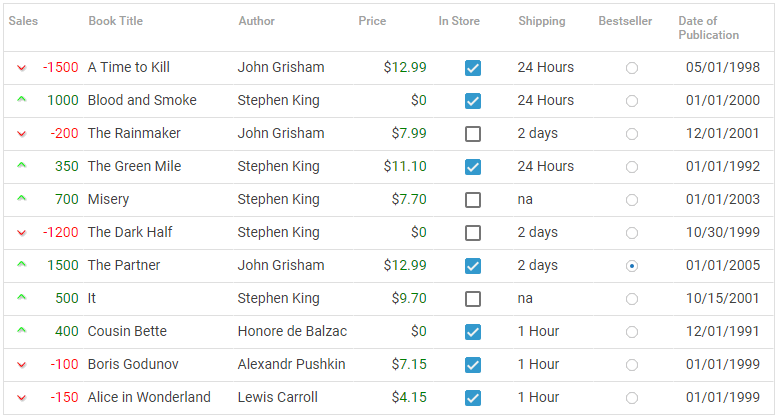Check In Store box for The Rainmaker

click(473, 134)
